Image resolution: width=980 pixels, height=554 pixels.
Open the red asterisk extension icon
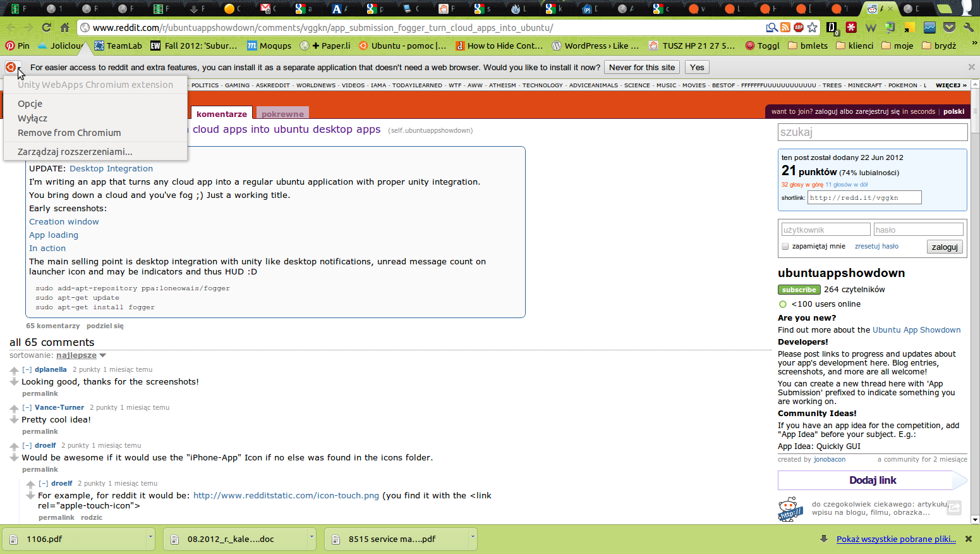coord(851,27)
